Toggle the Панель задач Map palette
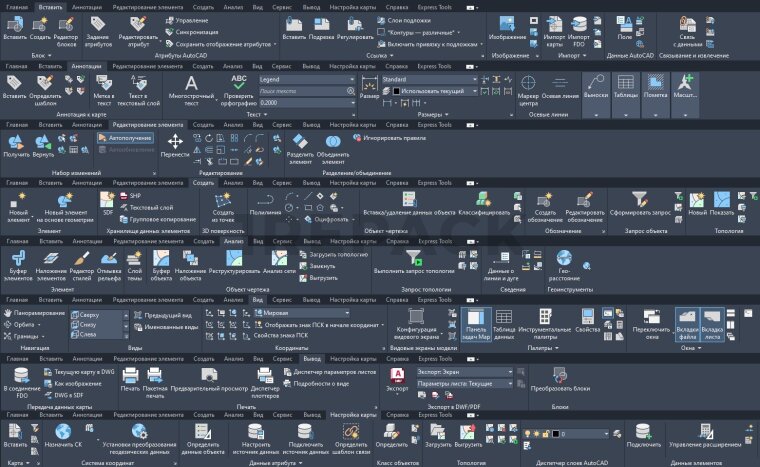 (x=477, y=322)
